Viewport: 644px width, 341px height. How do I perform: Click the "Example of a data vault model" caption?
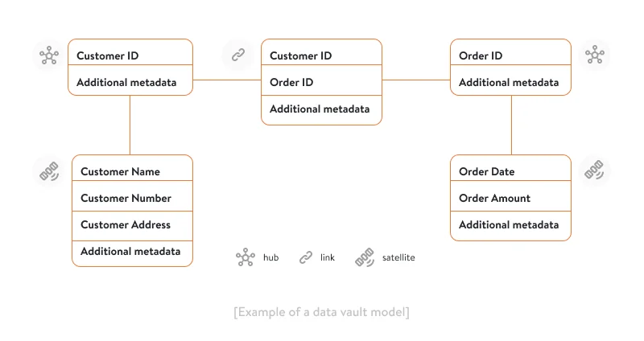(321, 311)
